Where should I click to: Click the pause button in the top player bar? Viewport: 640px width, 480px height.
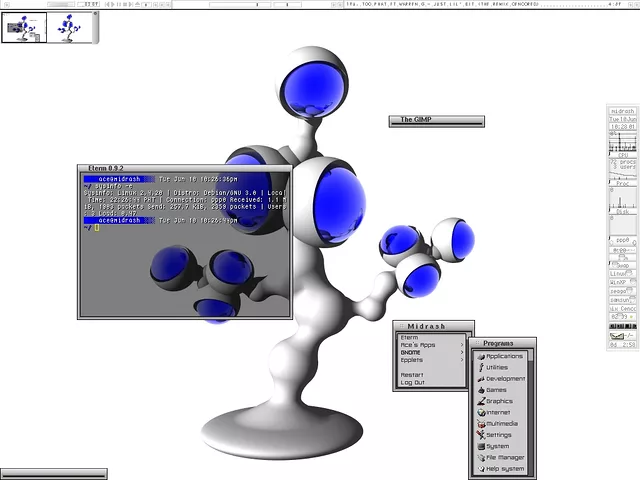(119, 4)
